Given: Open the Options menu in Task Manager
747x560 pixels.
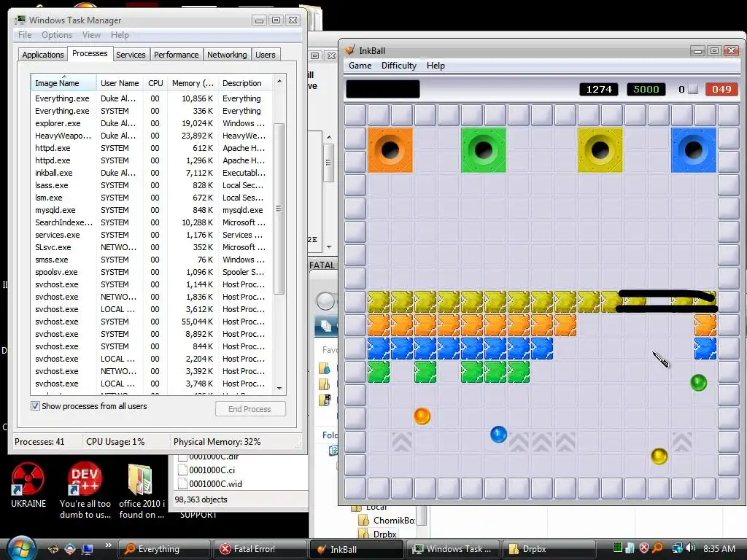Looking at the screenshot, I should pyautogui.click(x=57, y=35).
